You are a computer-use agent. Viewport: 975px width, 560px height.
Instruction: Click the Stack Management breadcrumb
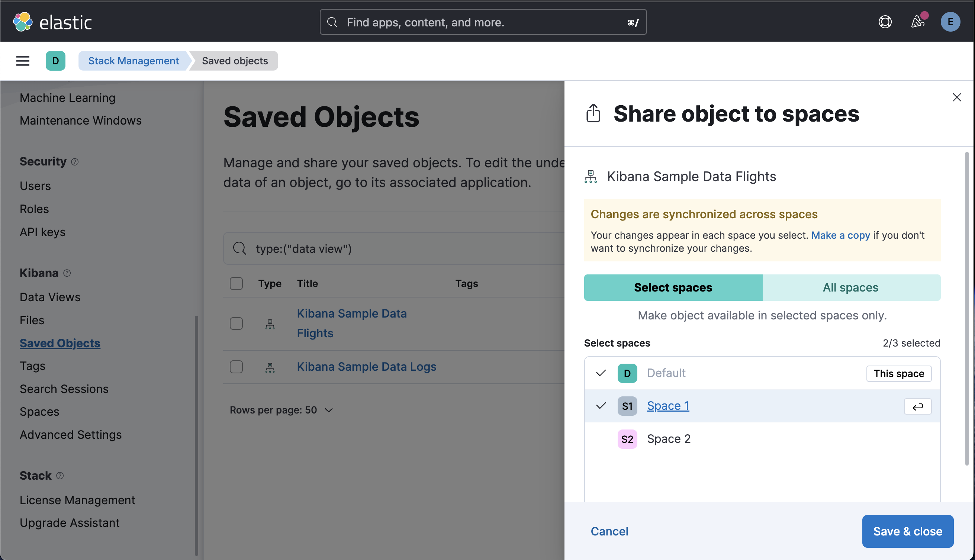pos(133,60)
